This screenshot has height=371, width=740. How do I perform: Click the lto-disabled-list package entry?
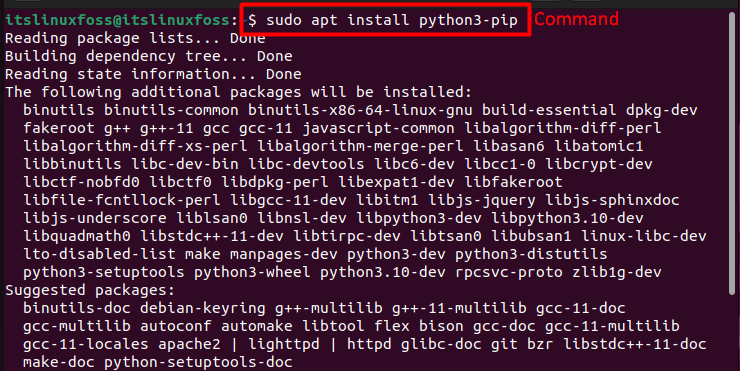[99, 254]
